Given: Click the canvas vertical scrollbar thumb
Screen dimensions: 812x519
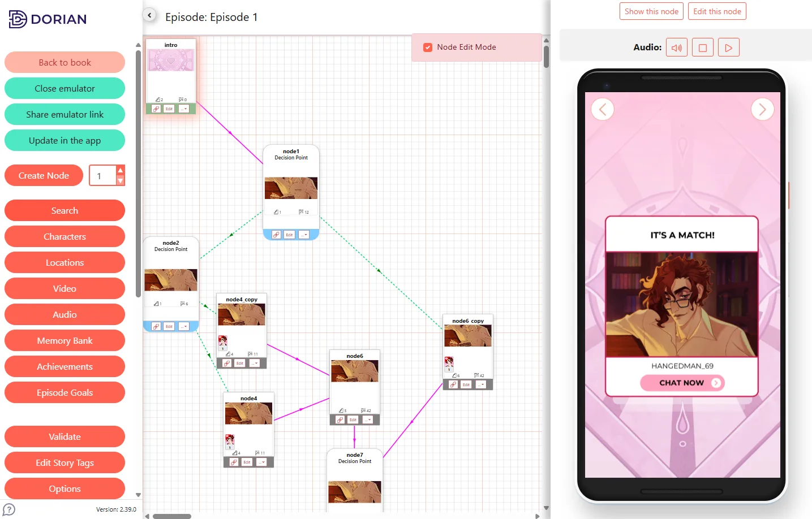Looking at the screenshot, I should tap(546, 56).
